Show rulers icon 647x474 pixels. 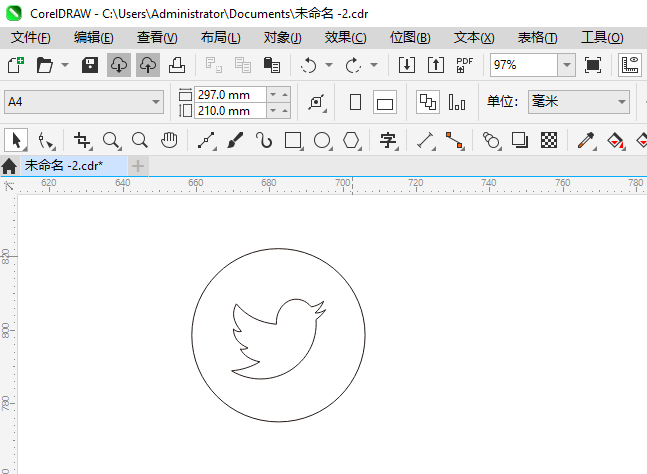630,65
